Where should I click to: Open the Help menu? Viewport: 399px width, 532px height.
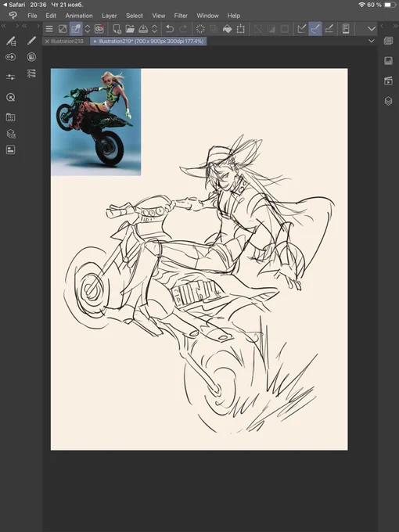point(234,16)
